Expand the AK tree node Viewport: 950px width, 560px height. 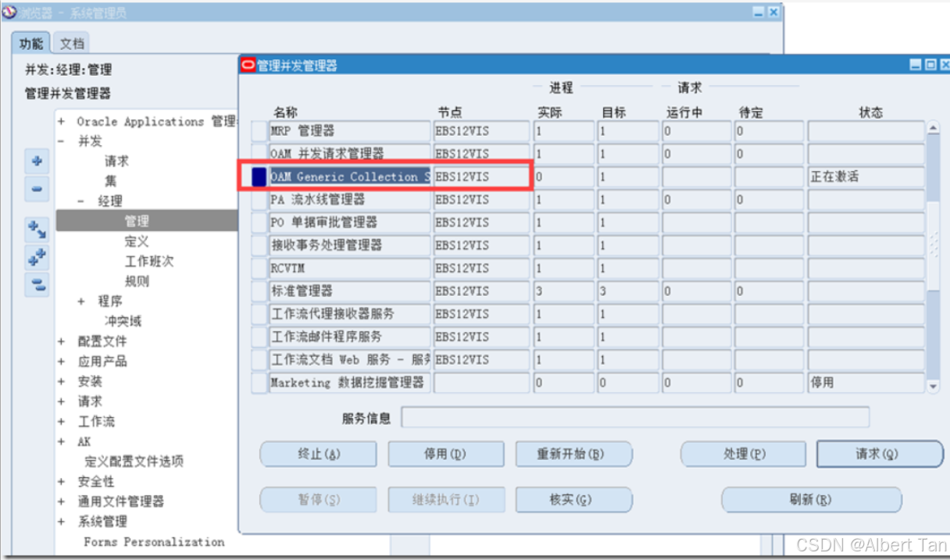[x=61, y=442]
